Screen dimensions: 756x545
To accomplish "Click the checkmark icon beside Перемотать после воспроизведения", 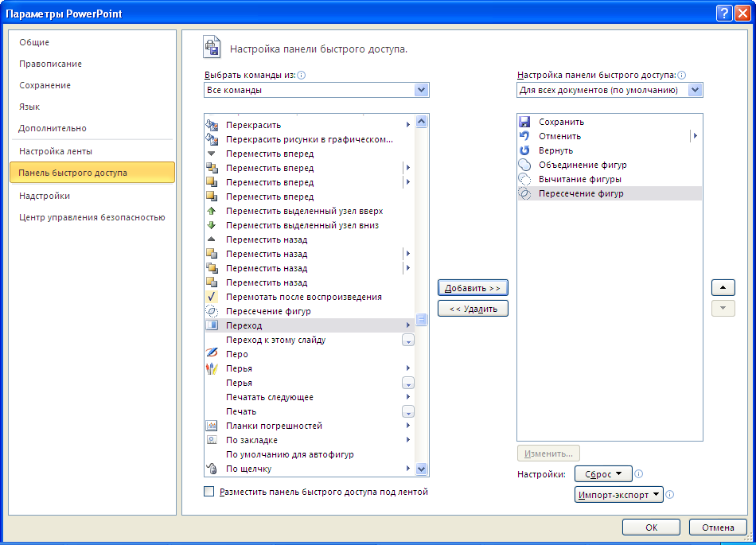I will point(211,297).
